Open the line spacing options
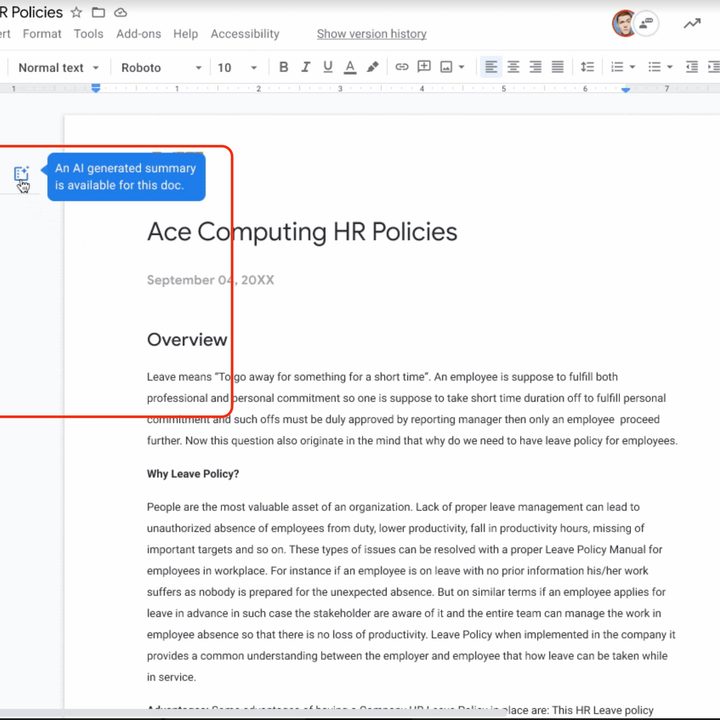 (587, 68)
